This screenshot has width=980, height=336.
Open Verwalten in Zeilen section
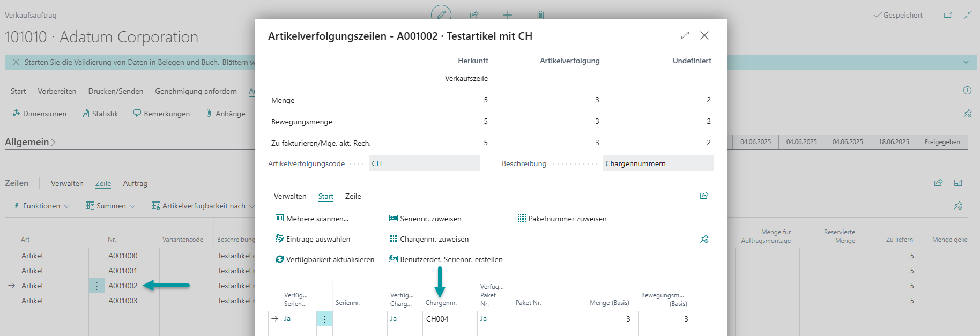pyautogui.click(x=67, y=183)
